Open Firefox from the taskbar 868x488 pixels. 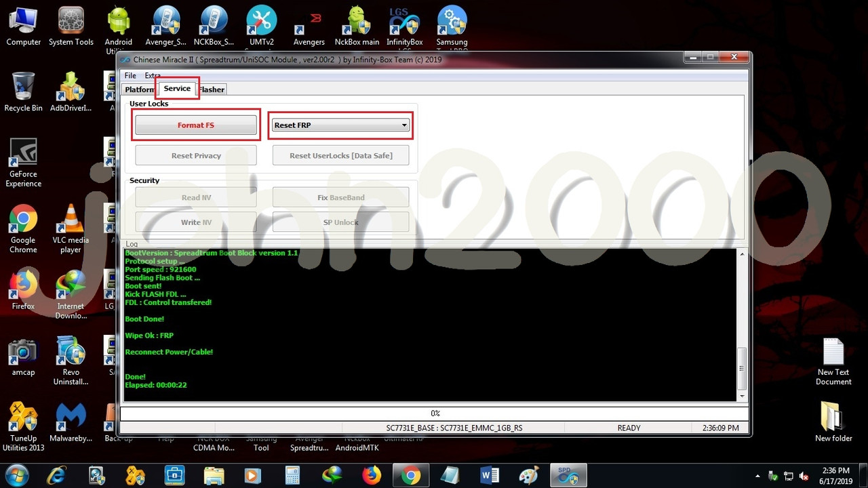pos(371,476)
